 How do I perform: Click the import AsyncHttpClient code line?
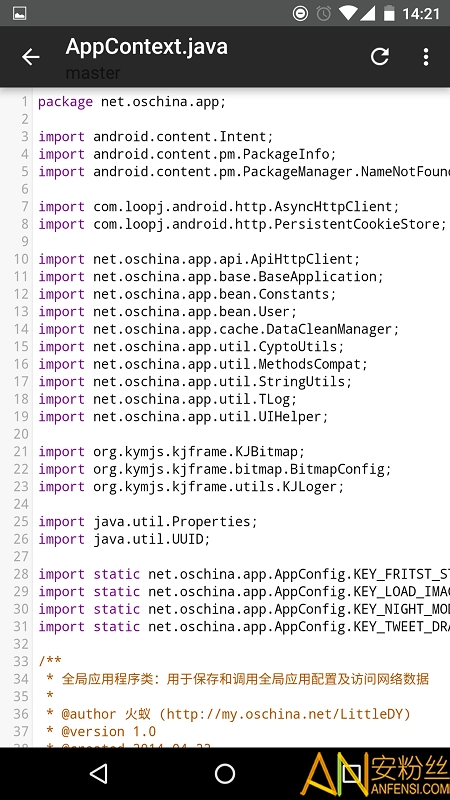point(219,207)
